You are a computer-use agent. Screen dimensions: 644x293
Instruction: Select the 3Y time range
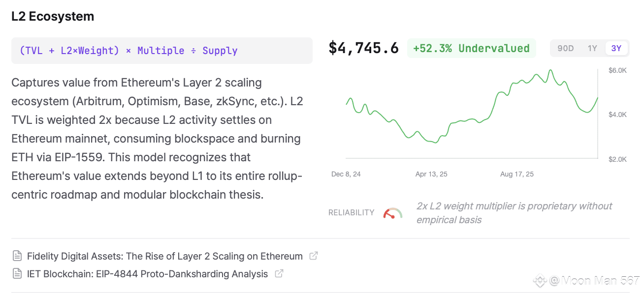coord(616,48)
